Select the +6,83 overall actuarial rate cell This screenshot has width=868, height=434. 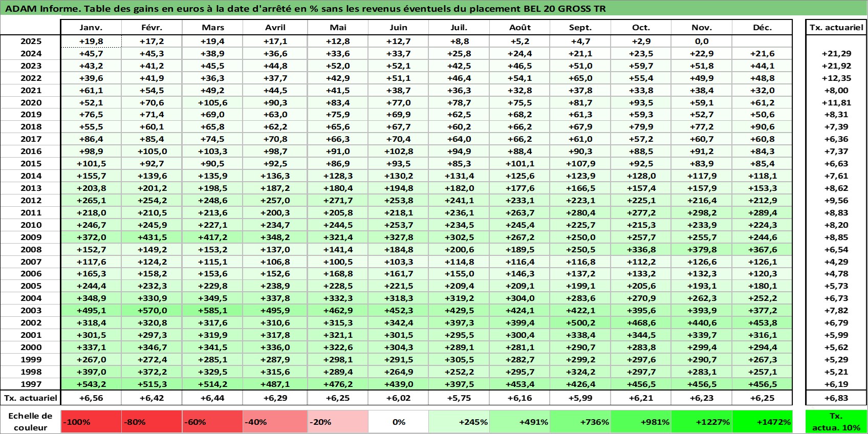[836, 398]
